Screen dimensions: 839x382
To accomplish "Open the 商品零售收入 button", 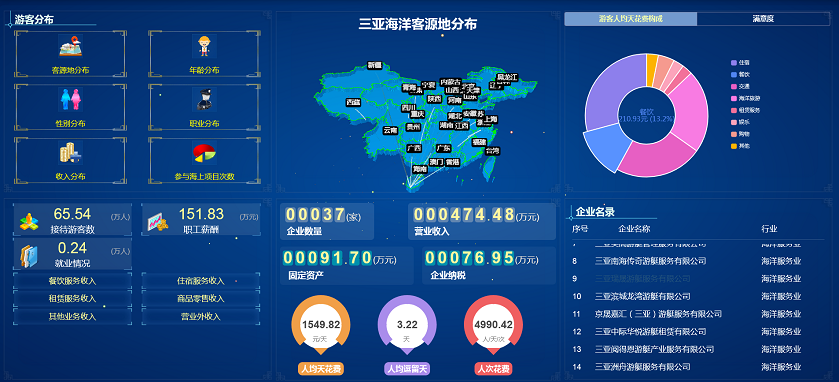I will click(201, 299).
